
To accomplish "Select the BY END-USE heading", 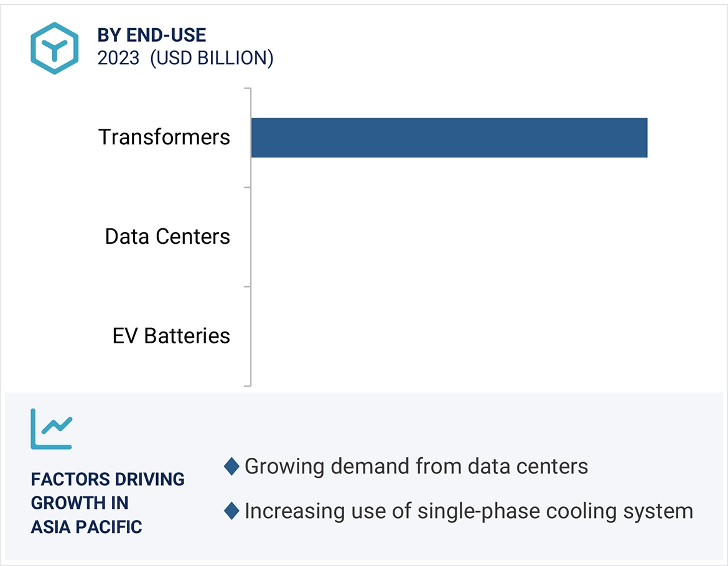I will pos(152,35).
